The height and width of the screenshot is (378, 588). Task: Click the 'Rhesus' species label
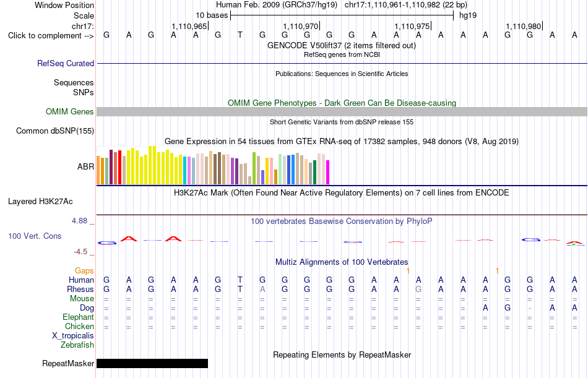pyautogui.click(x=80, y=289)
